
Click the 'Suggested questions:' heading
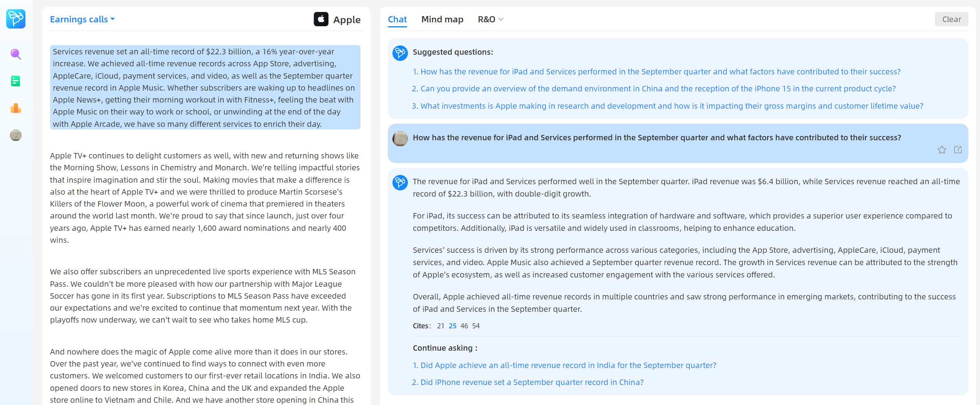click(453, 52)
